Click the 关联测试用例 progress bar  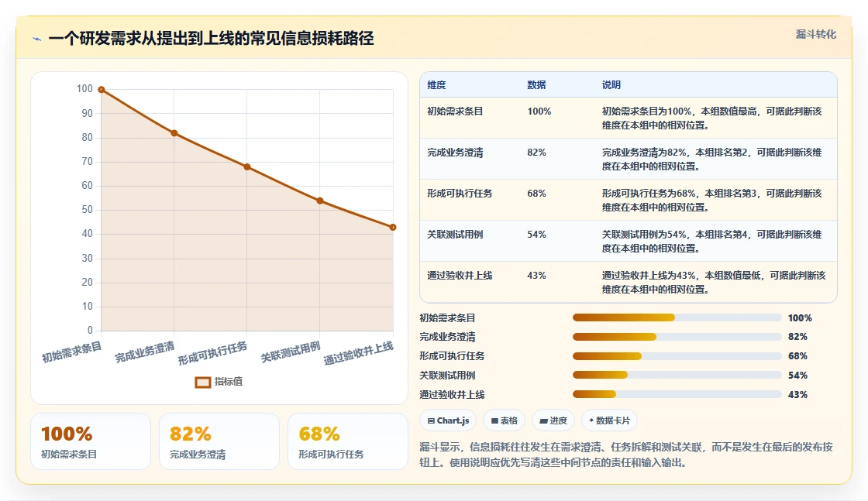point(677,376)
